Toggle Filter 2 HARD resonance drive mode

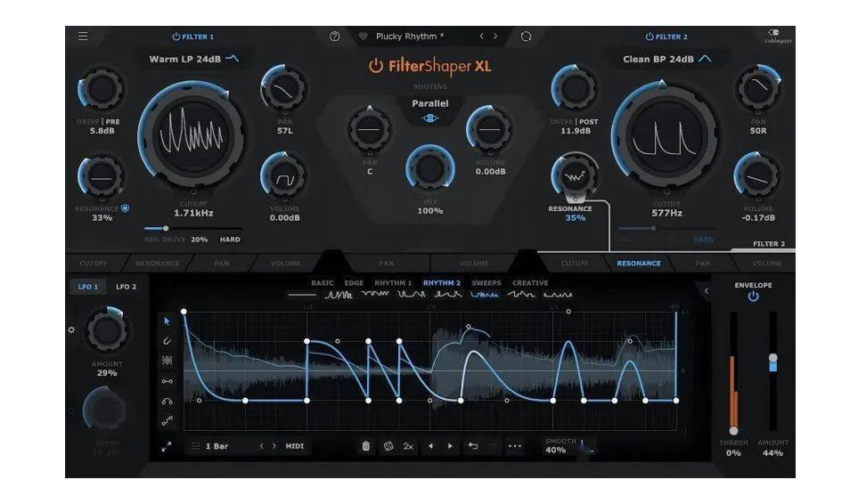click(704, 240)
